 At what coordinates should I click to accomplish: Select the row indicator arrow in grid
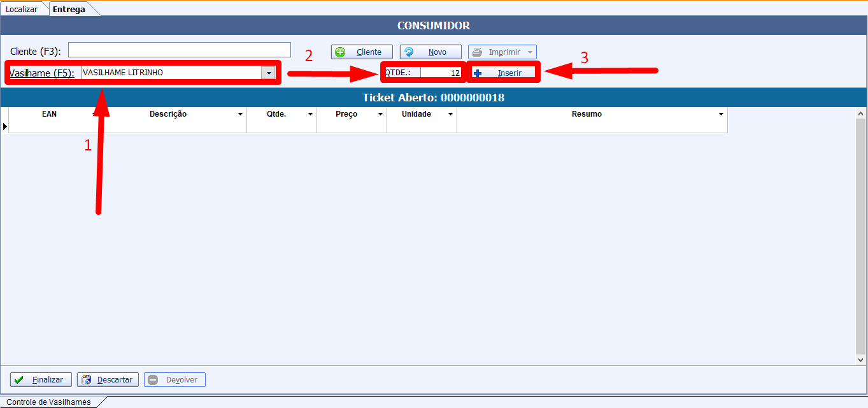5,127
